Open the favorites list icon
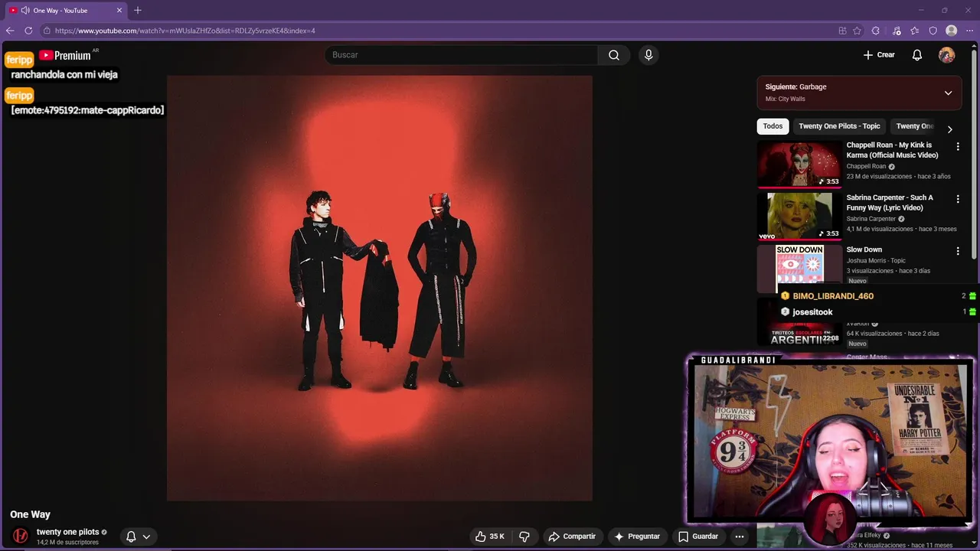This screenshot has width=980, height=551. 915,31
